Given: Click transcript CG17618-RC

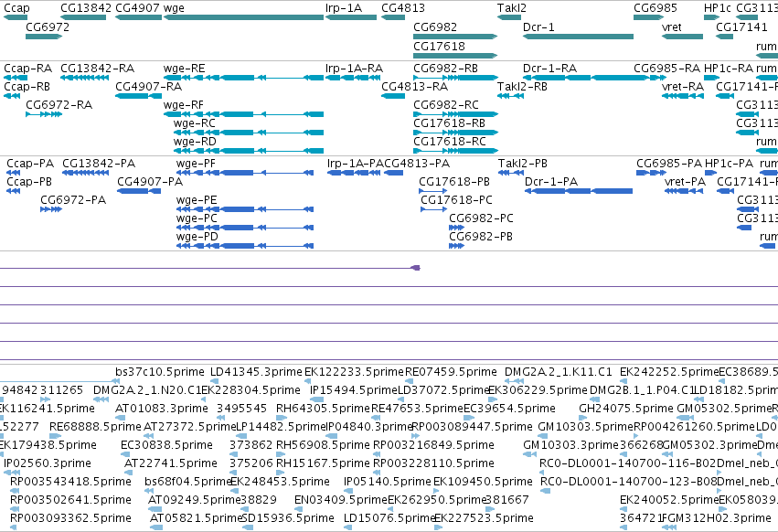Looking at the screenshot, I should click(455, 151).
